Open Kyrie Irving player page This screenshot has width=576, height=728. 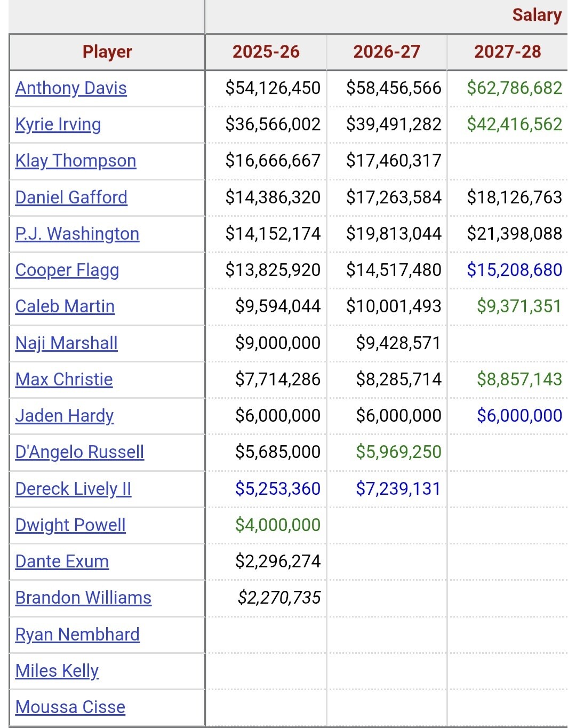(58, 124)
